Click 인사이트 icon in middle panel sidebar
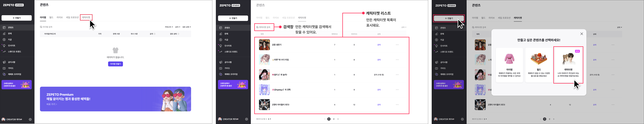 pyautogui.click(x=220, y=46)
